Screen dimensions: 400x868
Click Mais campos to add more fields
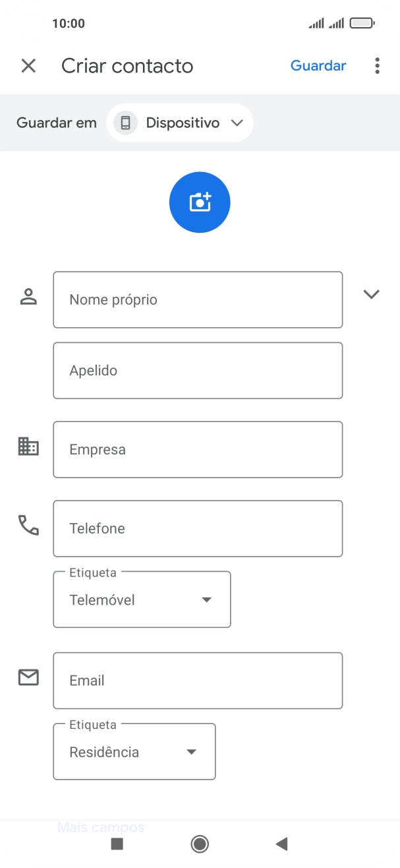pos(101,826)
